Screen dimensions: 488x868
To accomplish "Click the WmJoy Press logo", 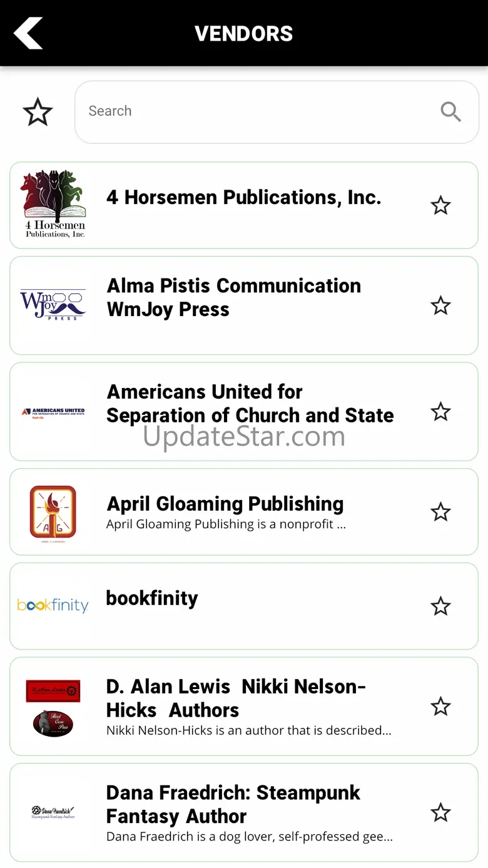I will (x=53, y=305).
